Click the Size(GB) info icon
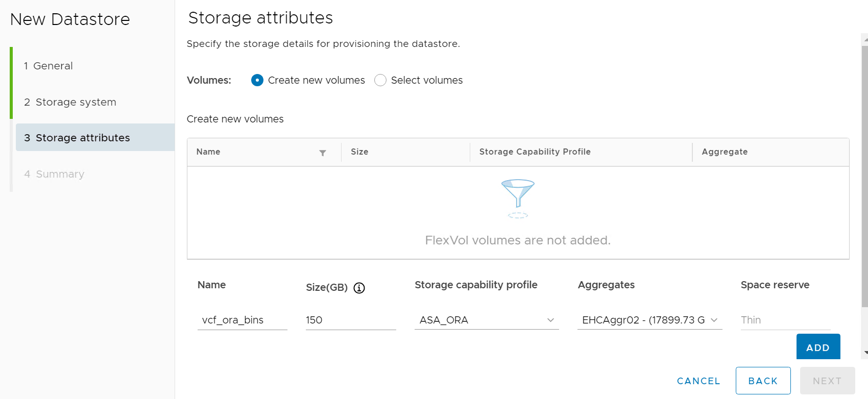 (x=359, y=288)
